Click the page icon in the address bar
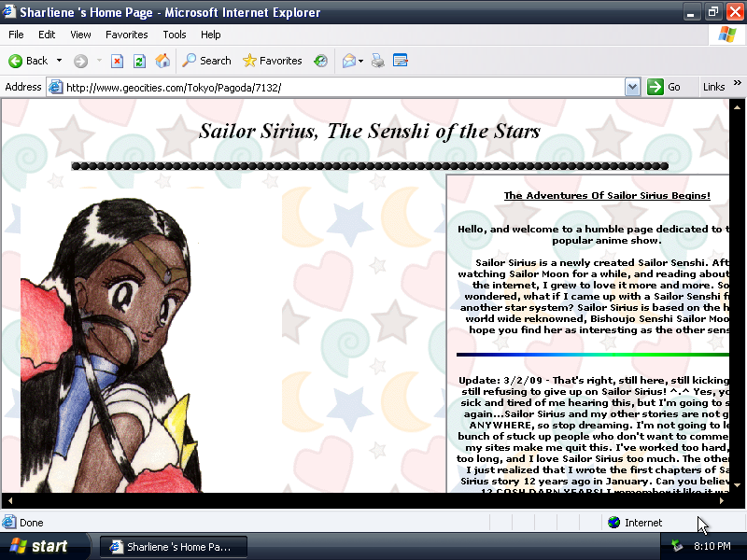This screenshot has width=747, height=560. pos(56,87)
